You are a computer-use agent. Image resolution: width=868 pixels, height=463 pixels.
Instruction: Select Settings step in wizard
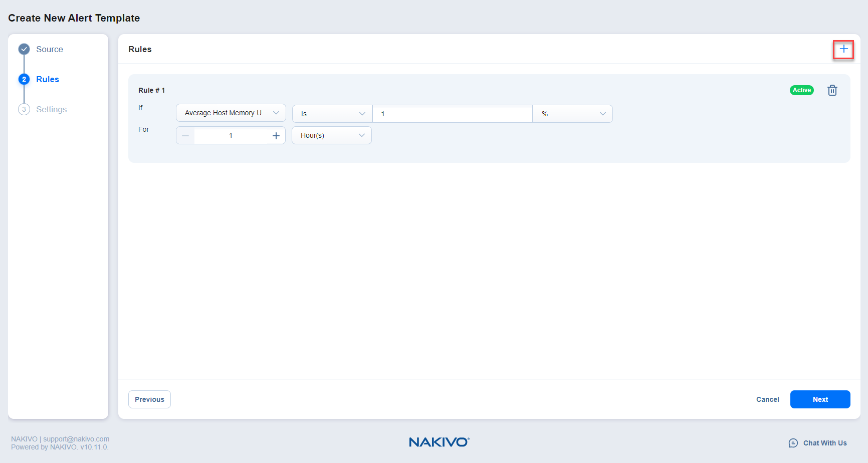[x=51, y=109]
